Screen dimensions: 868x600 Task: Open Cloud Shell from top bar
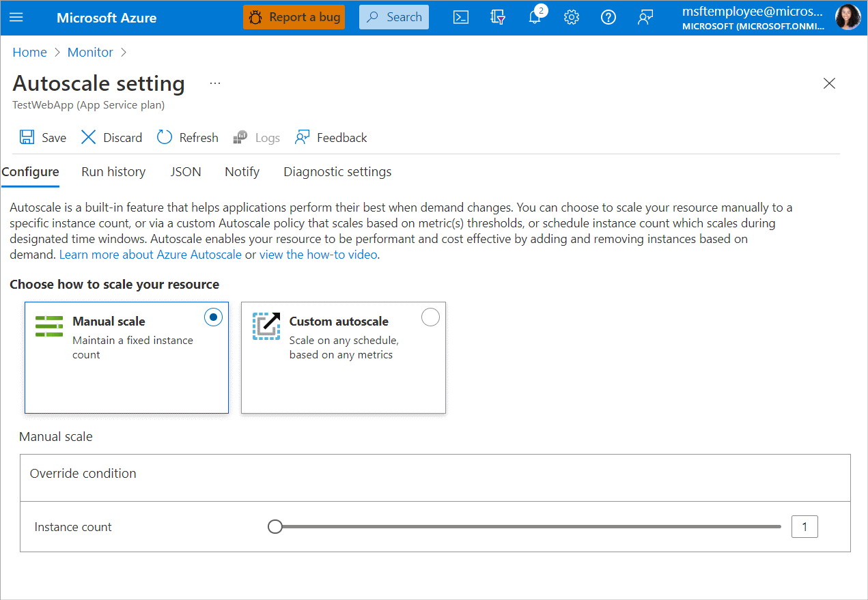click(x=461, y=17)
